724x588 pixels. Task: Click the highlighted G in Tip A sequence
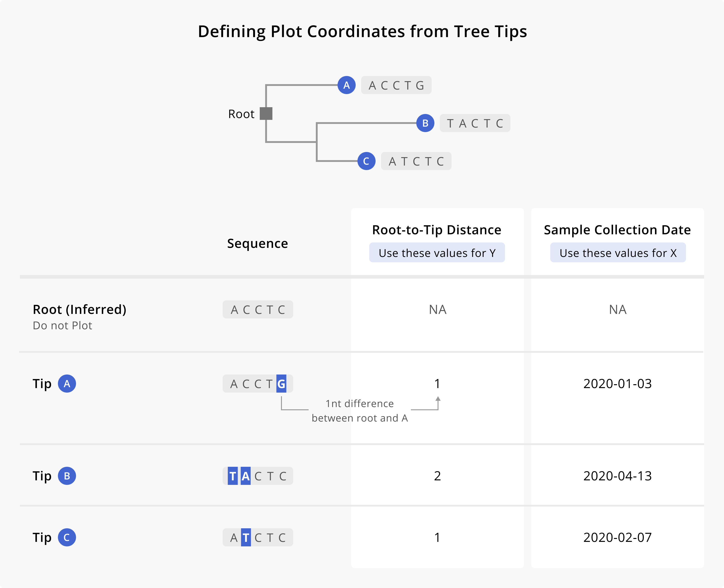tap(281, 384)
